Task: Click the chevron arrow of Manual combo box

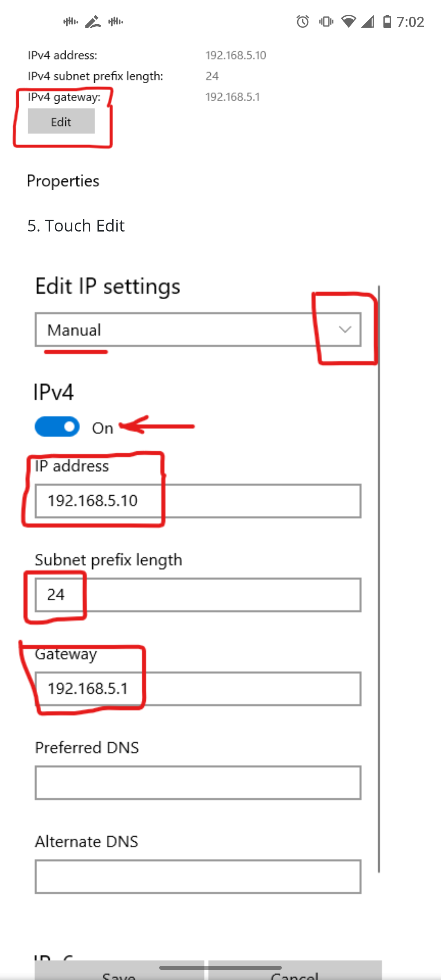Action: pyautogui.click(x=345, y=330)
